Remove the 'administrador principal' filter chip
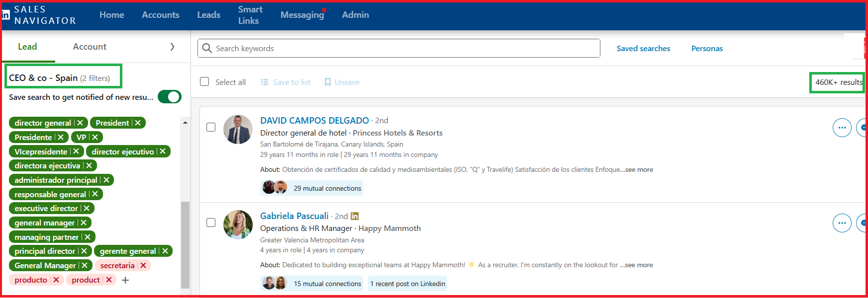 point(106,180)
